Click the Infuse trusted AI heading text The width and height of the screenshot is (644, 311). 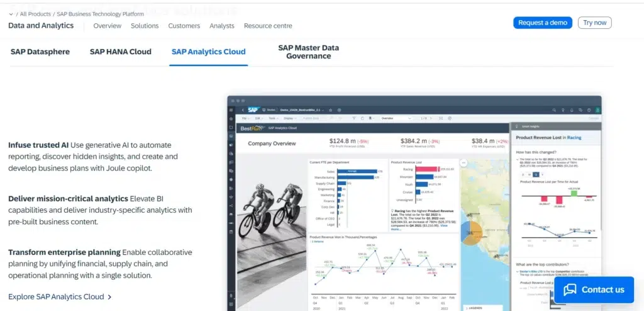pyautogui.click(x=38, y=145)
